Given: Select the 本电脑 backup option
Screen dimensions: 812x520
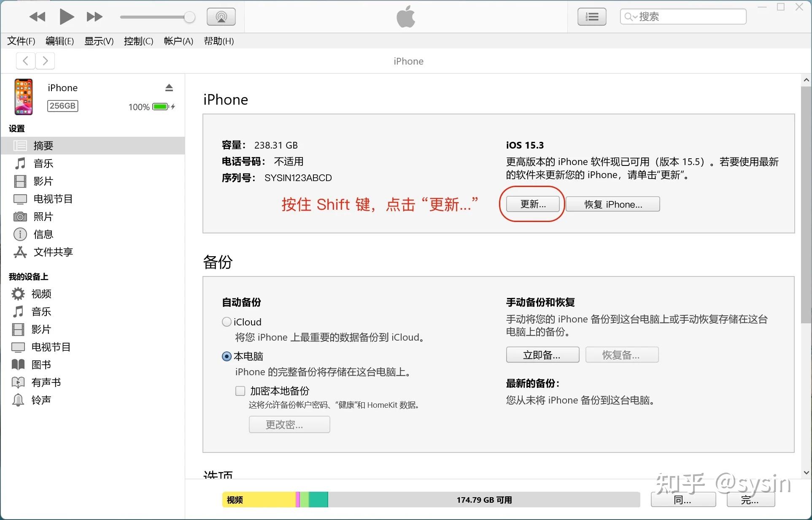Looking at the screenshot, I should coord(227,356).
